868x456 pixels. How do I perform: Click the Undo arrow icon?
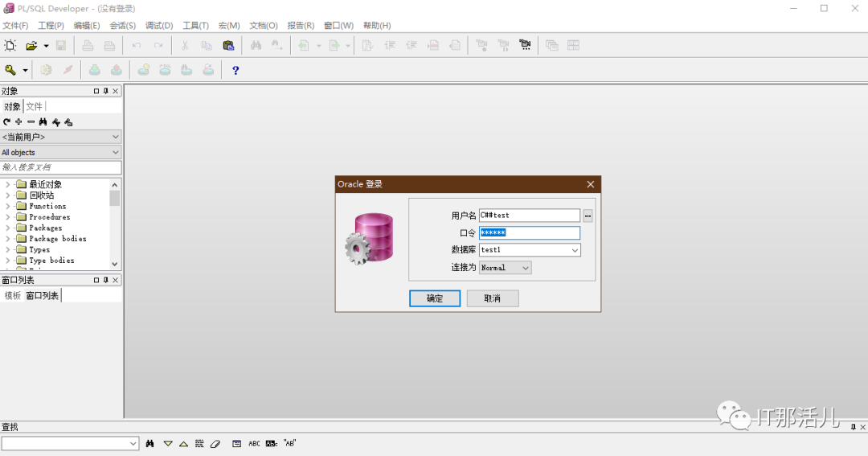click(137, 45)
